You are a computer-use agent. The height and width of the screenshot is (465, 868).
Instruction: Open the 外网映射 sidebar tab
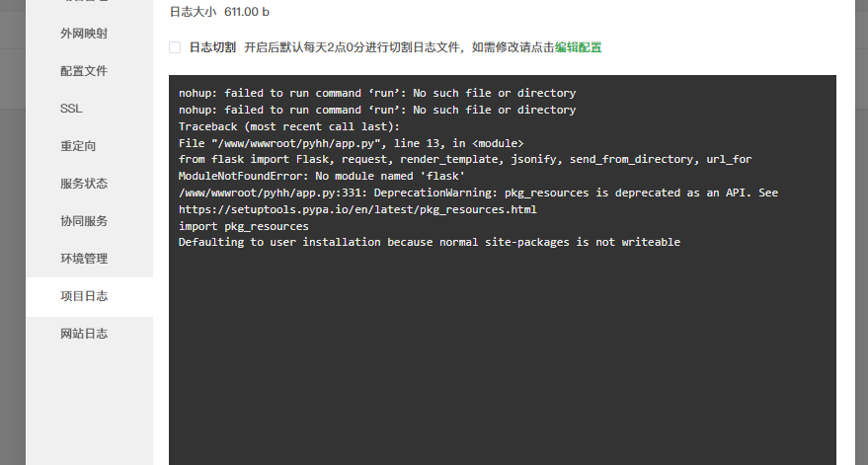84,34
